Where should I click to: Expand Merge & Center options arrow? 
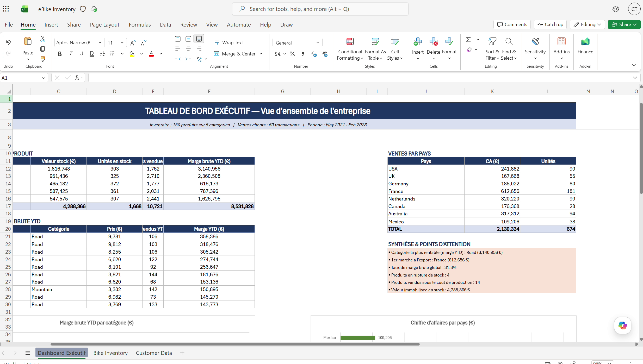pos(261,54)
